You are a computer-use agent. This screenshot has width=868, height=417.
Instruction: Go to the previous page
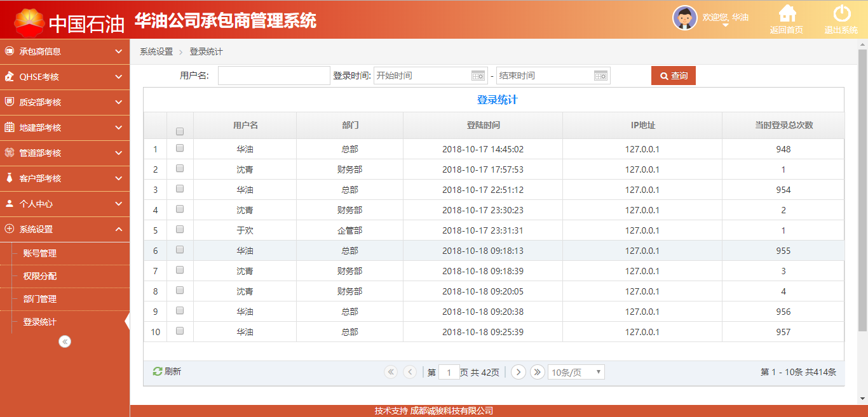pyautogui.click(x=410, y=372)
